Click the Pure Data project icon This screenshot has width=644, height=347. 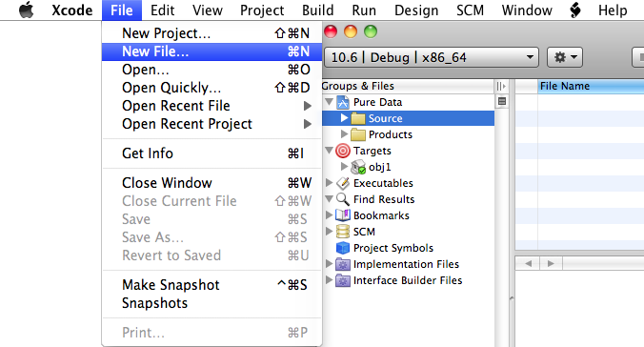pos(343,102)
